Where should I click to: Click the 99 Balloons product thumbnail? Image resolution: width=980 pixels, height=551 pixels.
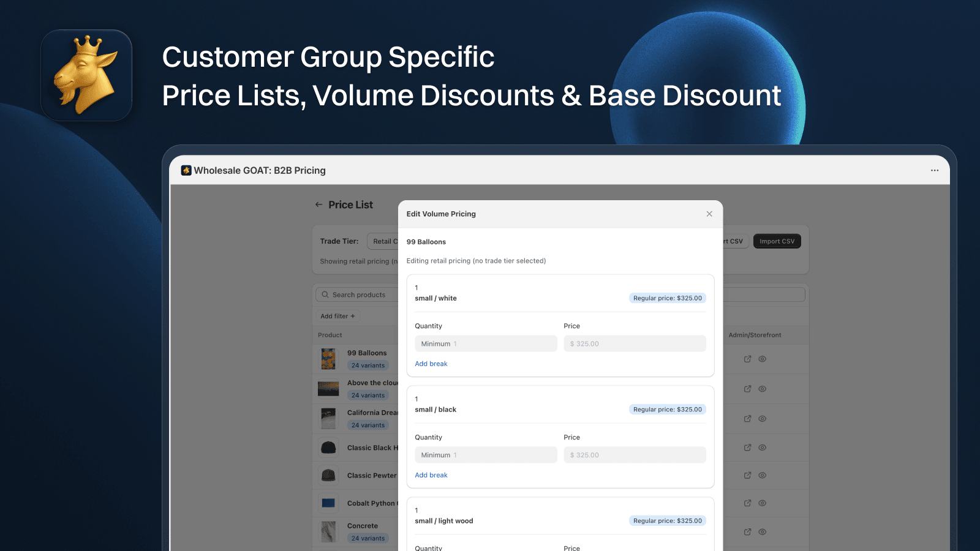pos(328,359)
